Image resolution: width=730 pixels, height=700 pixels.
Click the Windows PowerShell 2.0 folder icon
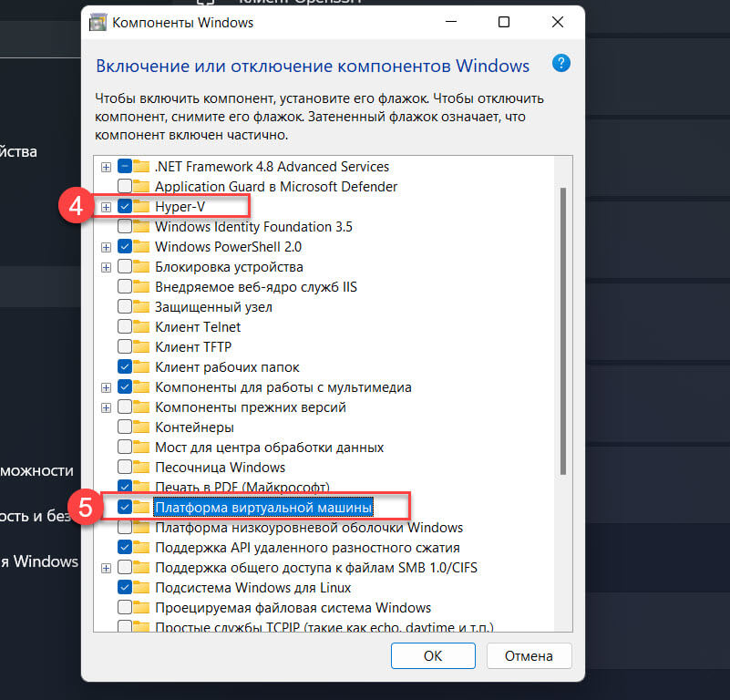point(141,246)
